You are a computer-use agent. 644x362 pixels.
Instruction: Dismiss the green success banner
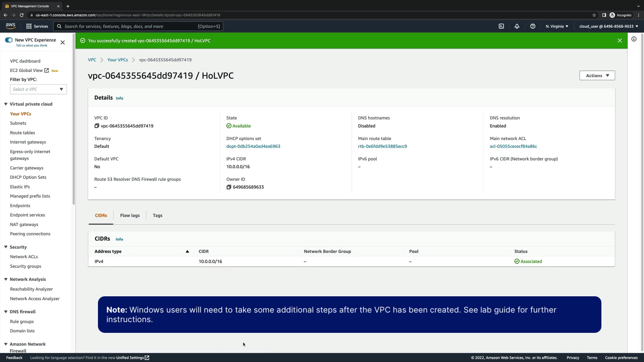pyautogui.click(x=620, y=41)
